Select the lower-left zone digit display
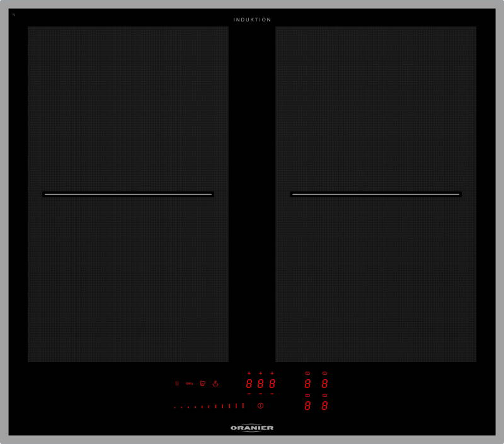 [x=307, y=406]
